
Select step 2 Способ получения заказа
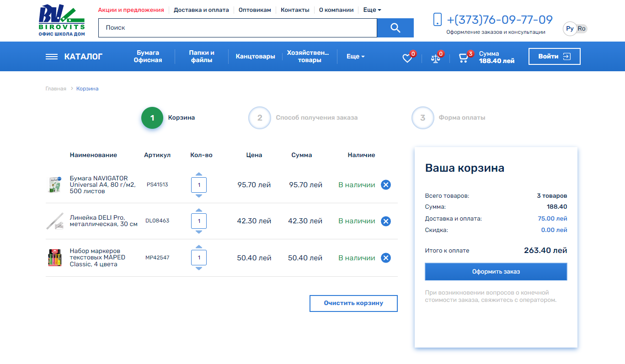click(x=260, y=118)
